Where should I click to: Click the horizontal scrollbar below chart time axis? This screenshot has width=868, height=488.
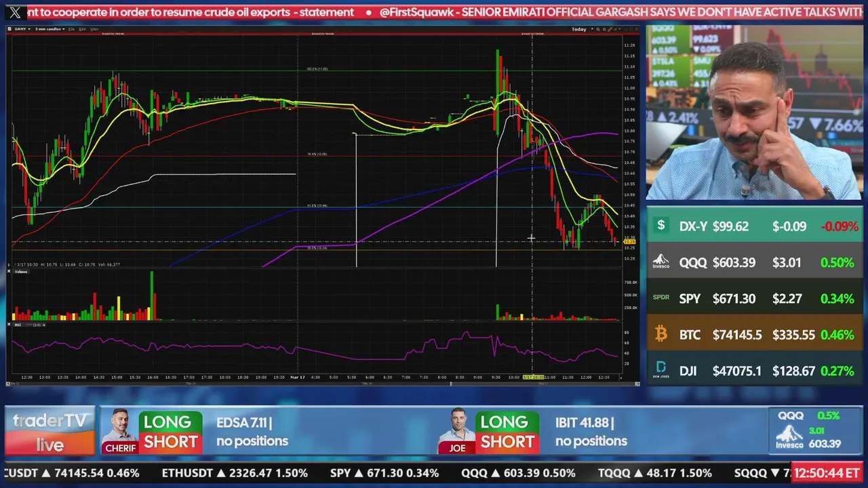pyautogui.click(x=323, y=384)
